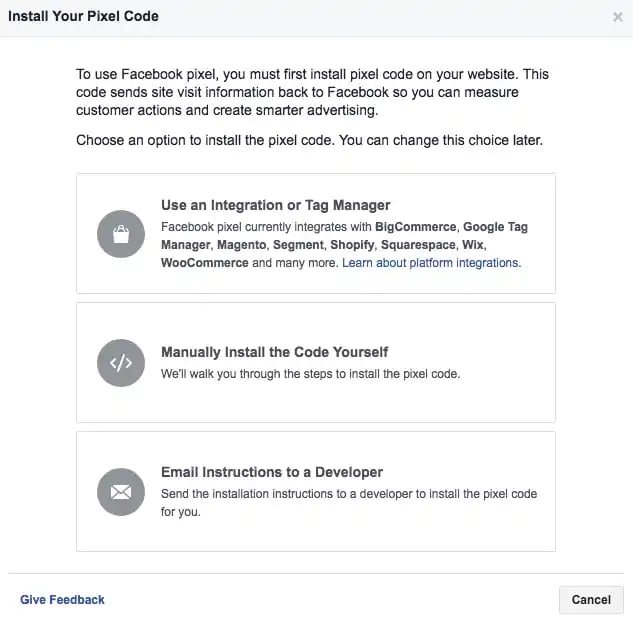
Task: Click the bold WooCommerce platform name
Action: (x=205, y=263)
